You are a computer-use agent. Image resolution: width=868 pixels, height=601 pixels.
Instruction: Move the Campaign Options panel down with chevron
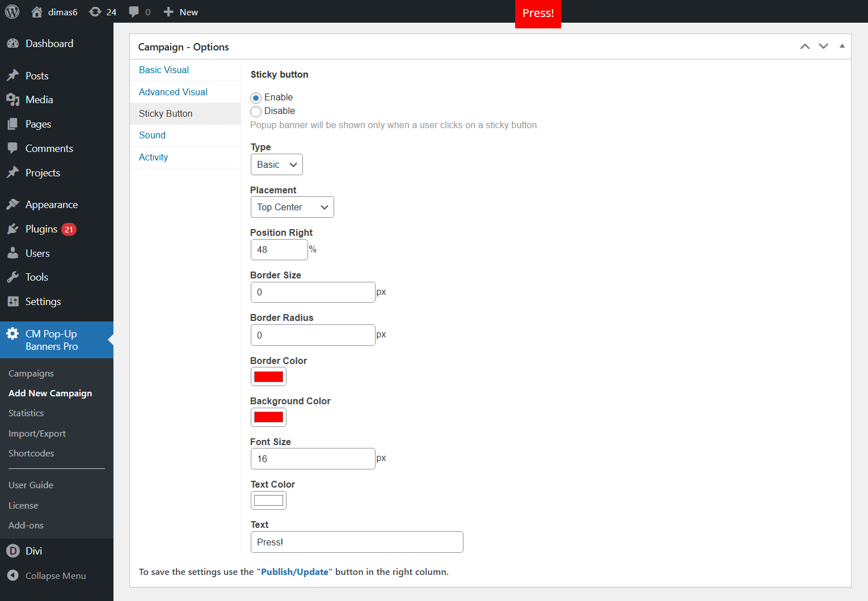pyautogui.click(x=823, y=46)
